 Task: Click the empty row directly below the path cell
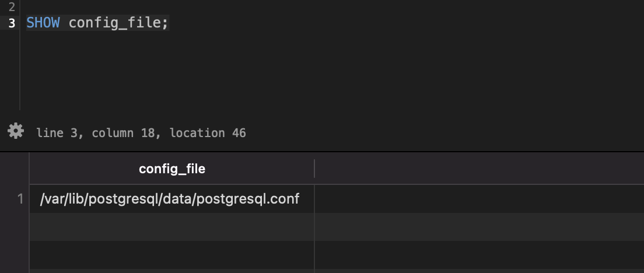(169, 226)
